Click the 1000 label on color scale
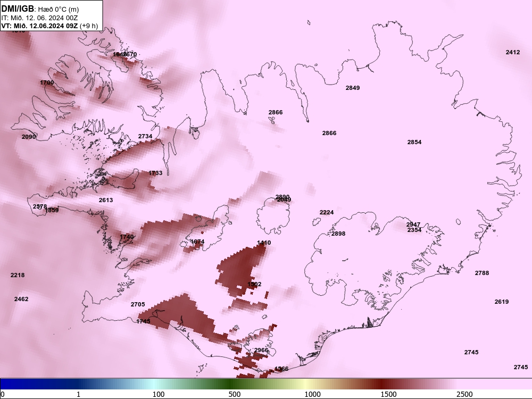This screenshot has width=532, height=399. click(x=312, y=395)
